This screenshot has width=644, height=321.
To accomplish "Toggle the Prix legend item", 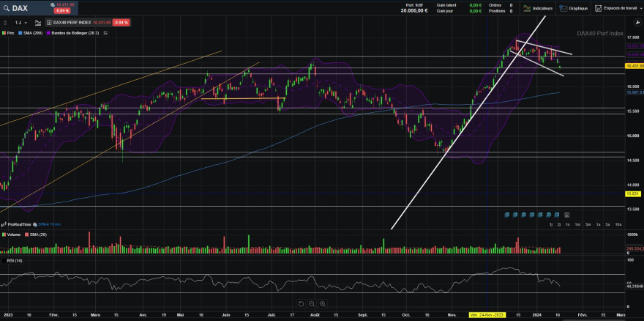I will pos(9,32).
